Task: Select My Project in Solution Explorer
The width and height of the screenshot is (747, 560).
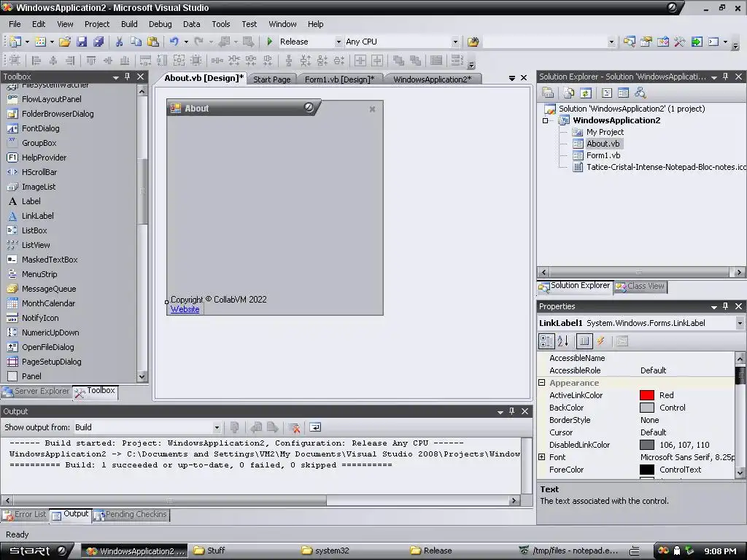Action: [x=605, y=132]
